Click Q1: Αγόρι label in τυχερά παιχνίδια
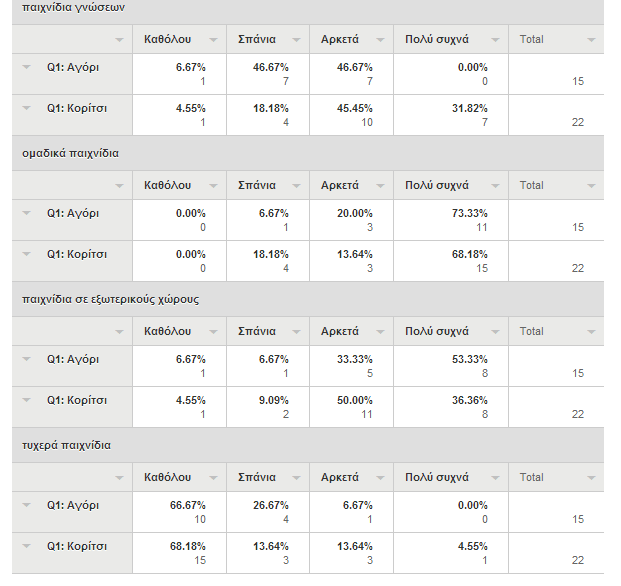 [73, 506]
